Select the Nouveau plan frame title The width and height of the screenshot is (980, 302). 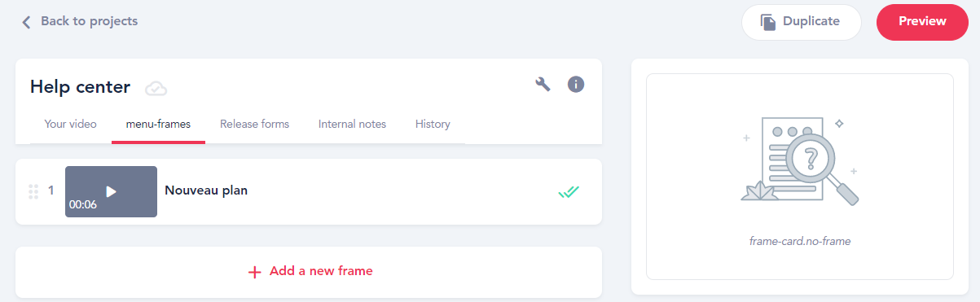[206, 190]
